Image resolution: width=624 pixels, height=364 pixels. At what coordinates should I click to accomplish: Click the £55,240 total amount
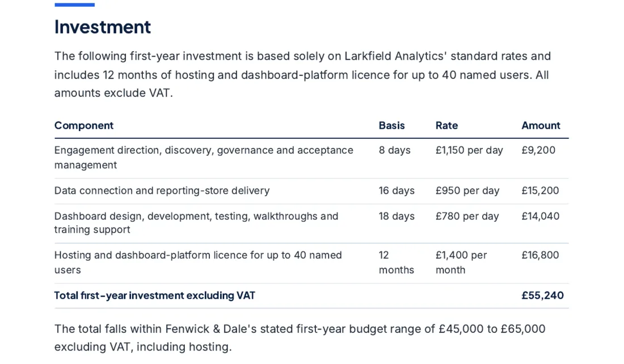click(542, 295)
